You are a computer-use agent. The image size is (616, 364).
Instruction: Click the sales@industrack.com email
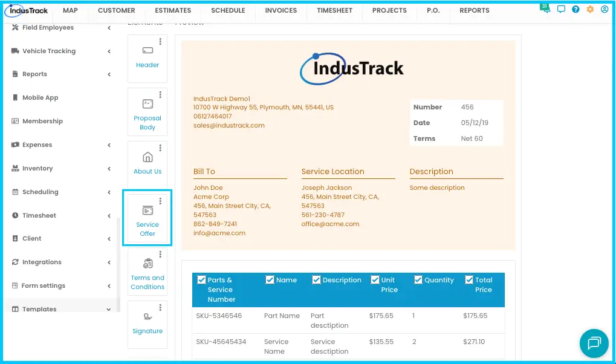click(229, 125)
